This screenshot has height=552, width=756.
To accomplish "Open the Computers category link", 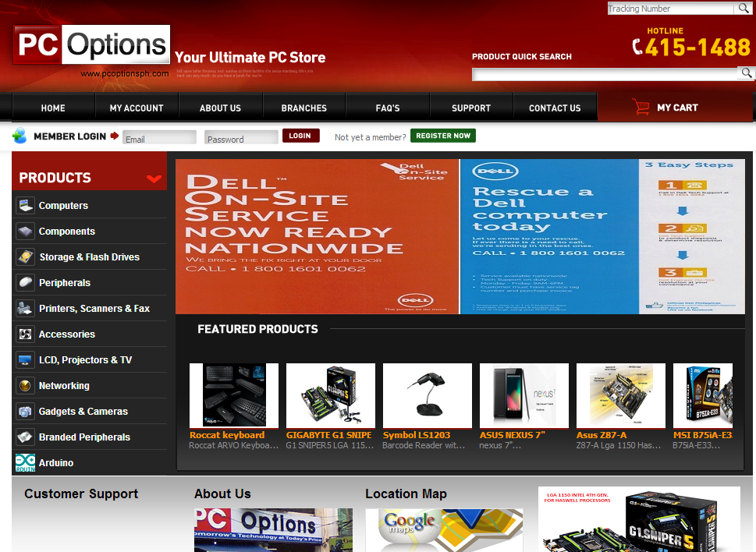I will pyautogui.click(x=64, y=205).
